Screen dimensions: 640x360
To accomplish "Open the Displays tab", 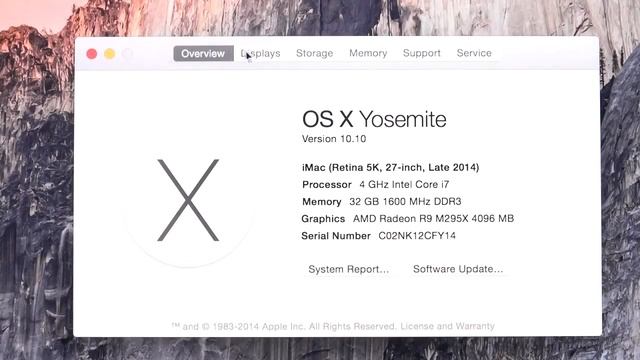I will pyautogui.click(x=260, y=53).
